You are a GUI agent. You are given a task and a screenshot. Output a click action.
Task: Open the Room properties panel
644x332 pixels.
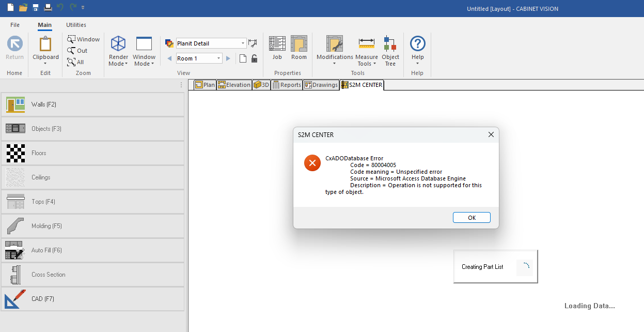[299, 49]
